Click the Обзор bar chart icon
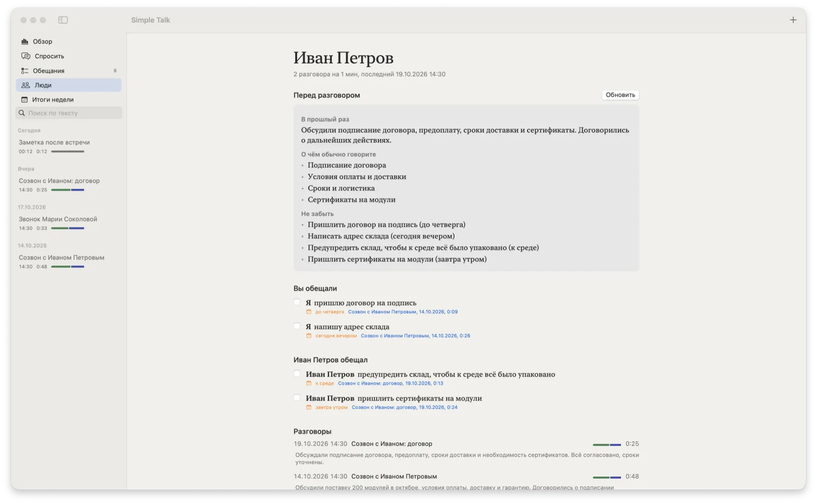 click(x=25, y=41)
